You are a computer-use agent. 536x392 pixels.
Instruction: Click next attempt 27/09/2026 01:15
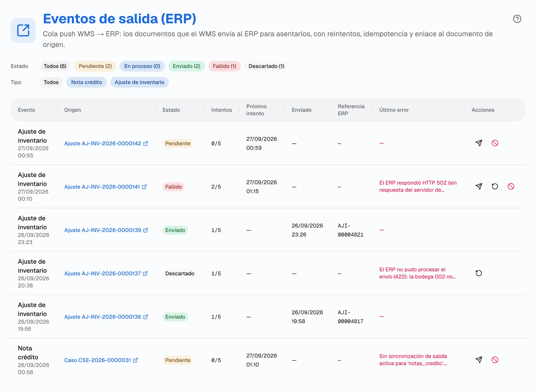(x=262, y=187)
